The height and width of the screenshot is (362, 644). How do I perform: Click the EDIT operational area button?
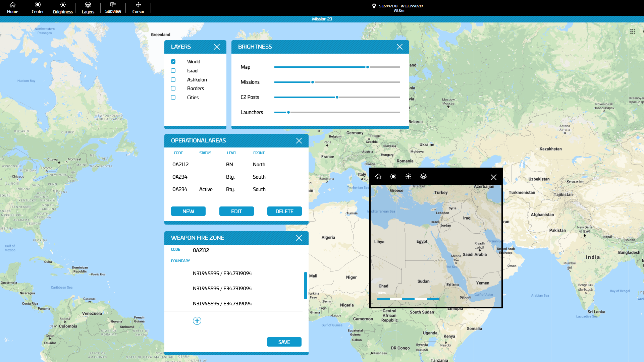pos(236,211)
